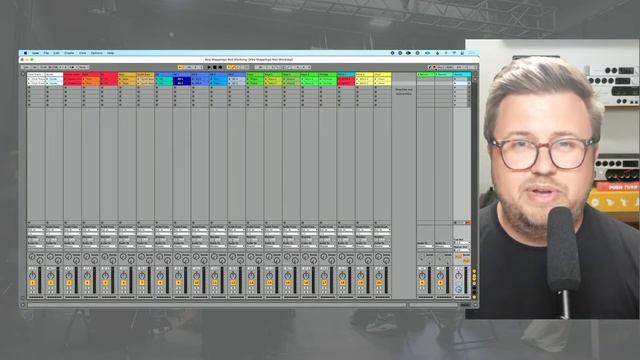Open the Create menu

(x=69, y=53)
